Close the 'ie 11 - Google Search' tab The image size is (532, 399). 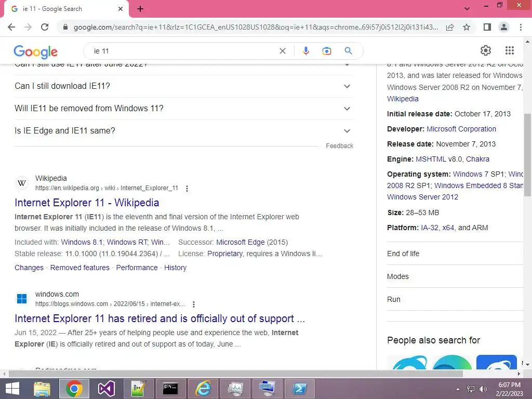(121, 9)
